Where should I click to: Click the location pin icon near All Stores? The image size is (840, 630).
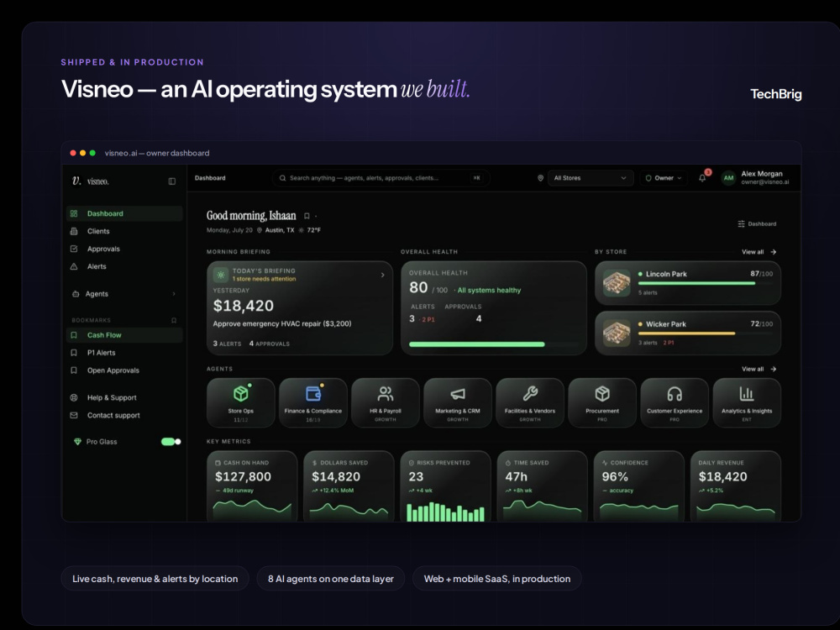pos(540,178)
